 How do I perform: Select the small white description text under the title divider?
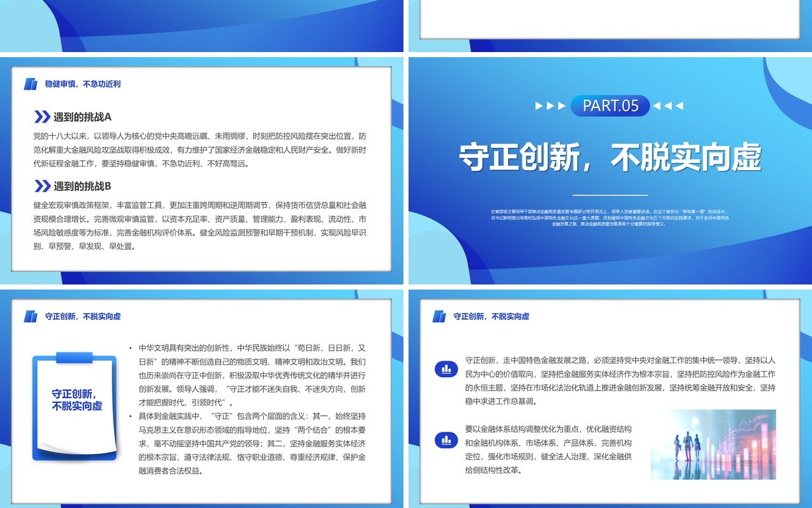click(610, 217)
